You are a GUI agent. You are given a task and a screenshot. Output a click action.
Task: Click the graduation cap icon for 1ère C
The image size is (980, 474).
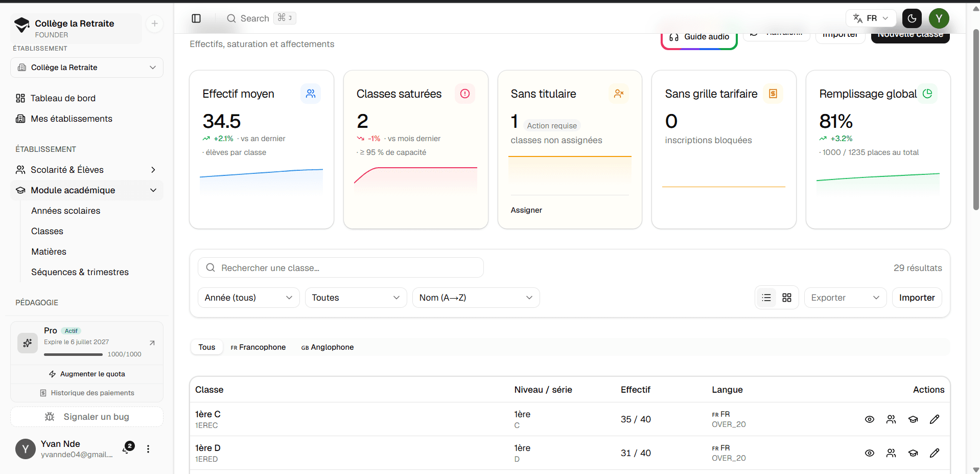pyautogui.click(x=913, y=419)
